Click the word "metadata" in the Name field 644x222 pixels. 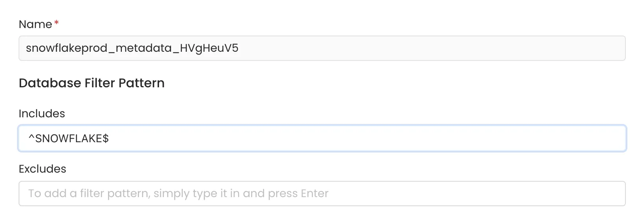[144, 48]
